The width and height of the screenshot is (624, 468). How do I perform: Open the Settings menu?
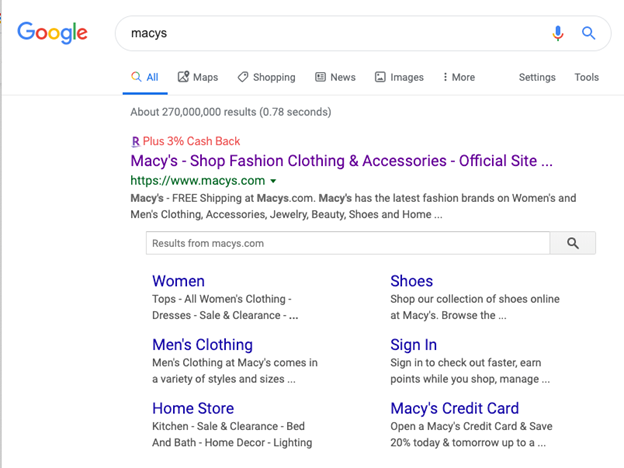[537, 77]
